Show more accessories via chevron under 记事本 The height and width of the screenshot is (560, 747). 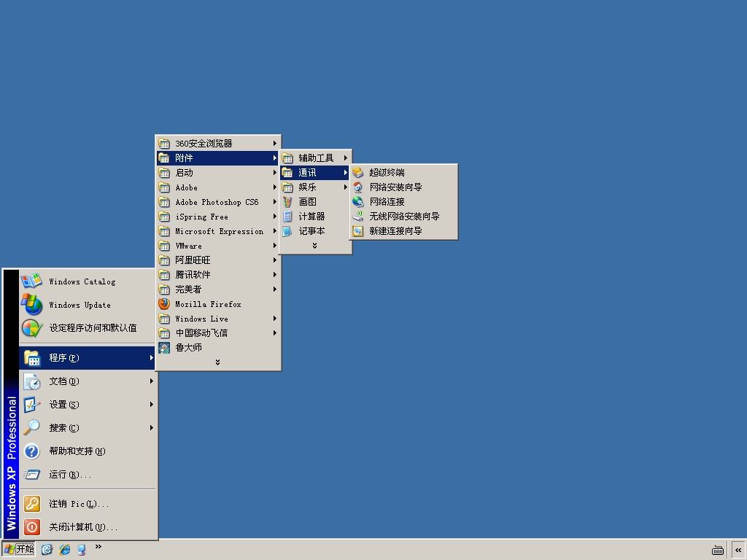[314, 246]
